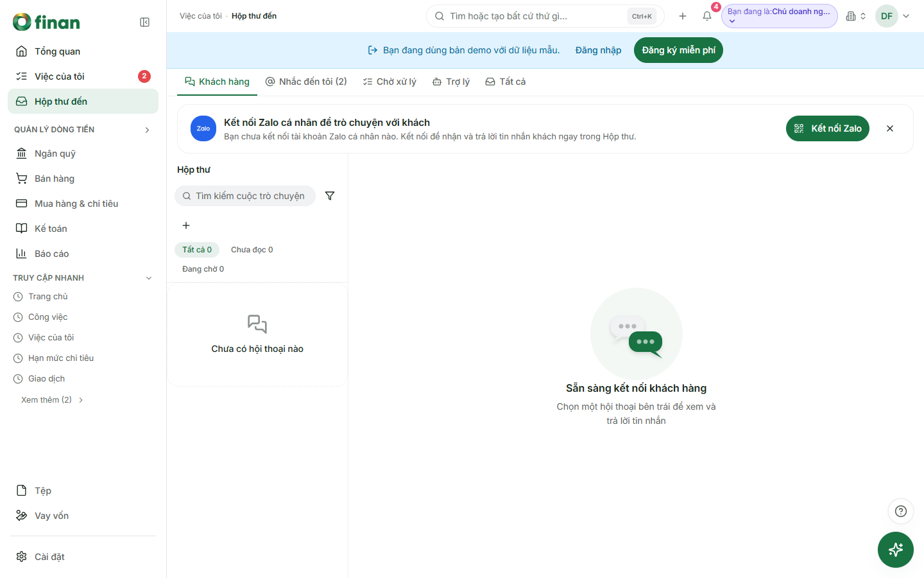Switch to Tất cả tab
924x578 pixels.
[x=506, y=82]
